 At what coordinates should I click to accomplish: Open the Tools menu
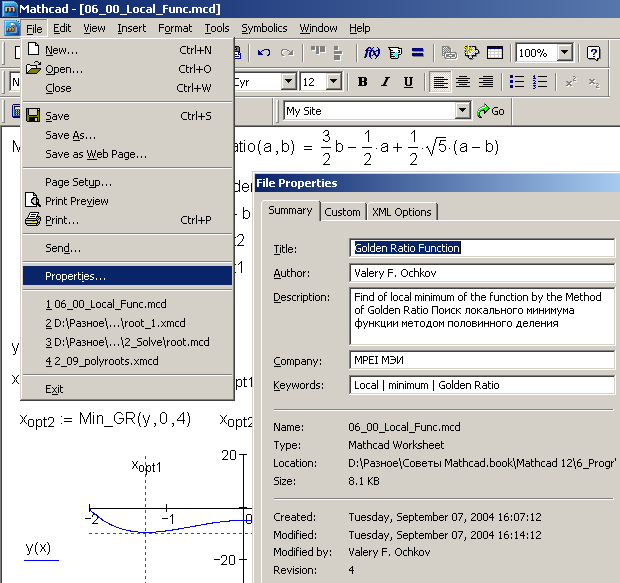point(217,28)
